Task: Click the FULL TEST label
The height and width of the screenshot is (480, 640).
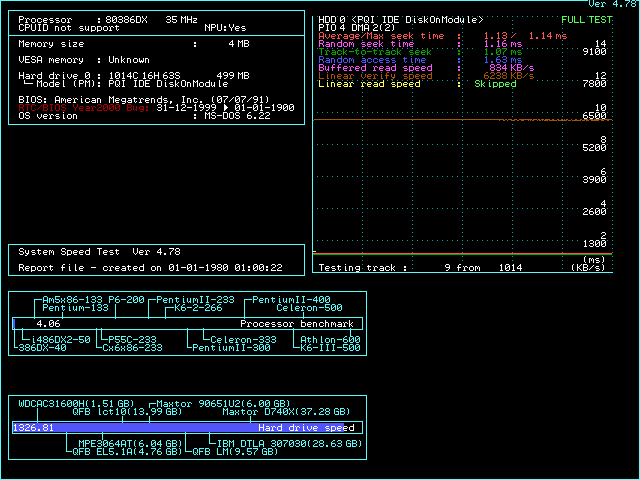Action: 587,20
